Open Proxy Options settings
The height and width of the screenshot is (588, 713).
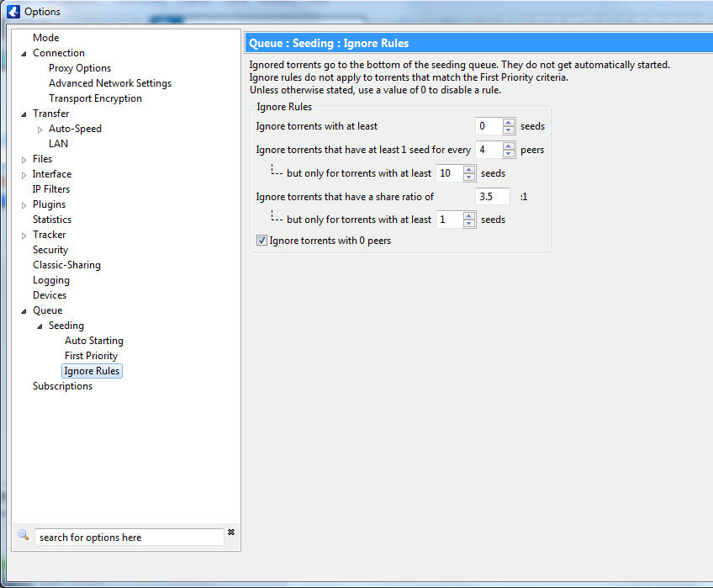(x=80, y=68)
